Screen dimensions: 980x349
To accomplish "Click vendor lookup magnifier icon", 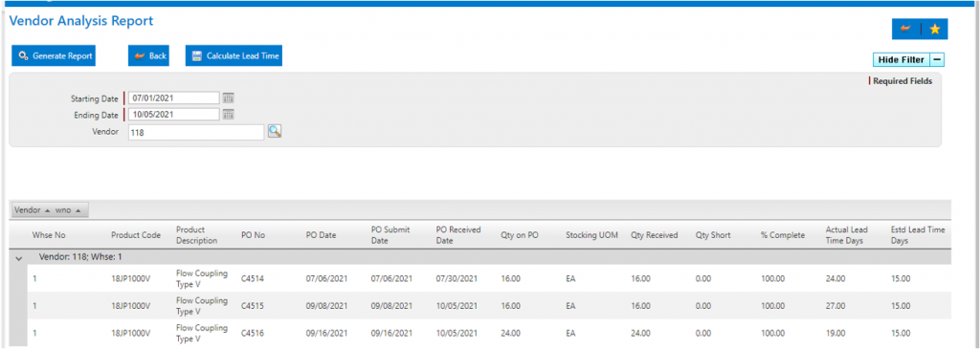I will click(x=275, y=130).
